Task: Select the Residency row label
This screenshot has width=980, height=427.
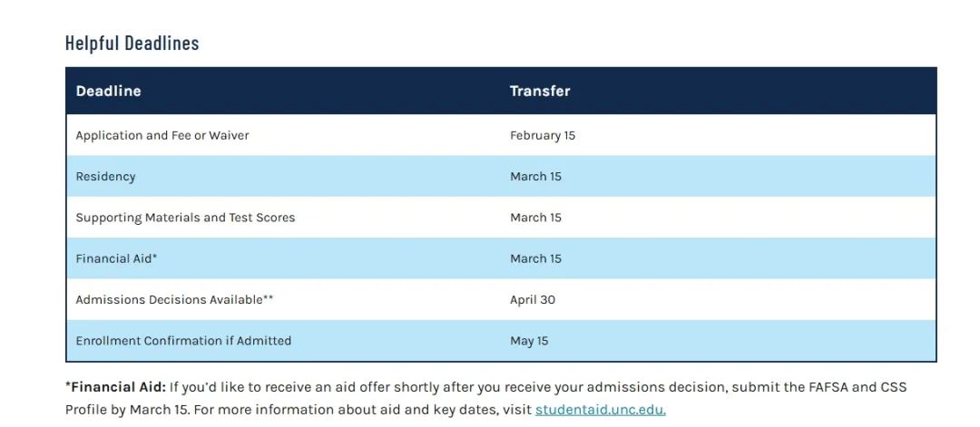Action: pyautogui.click(x=105, y=177)
